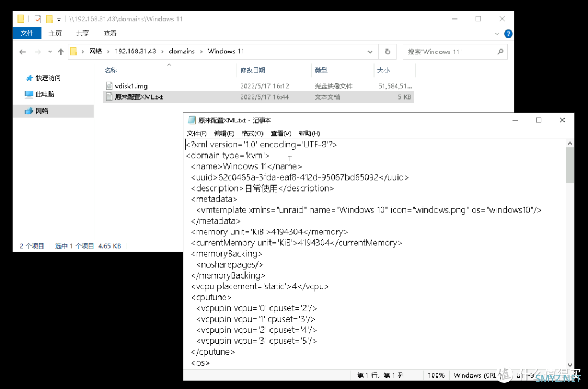Screen dimensions: 588x389
Task: Refresh the Windows 11 folder view
Action: (388, 52)
